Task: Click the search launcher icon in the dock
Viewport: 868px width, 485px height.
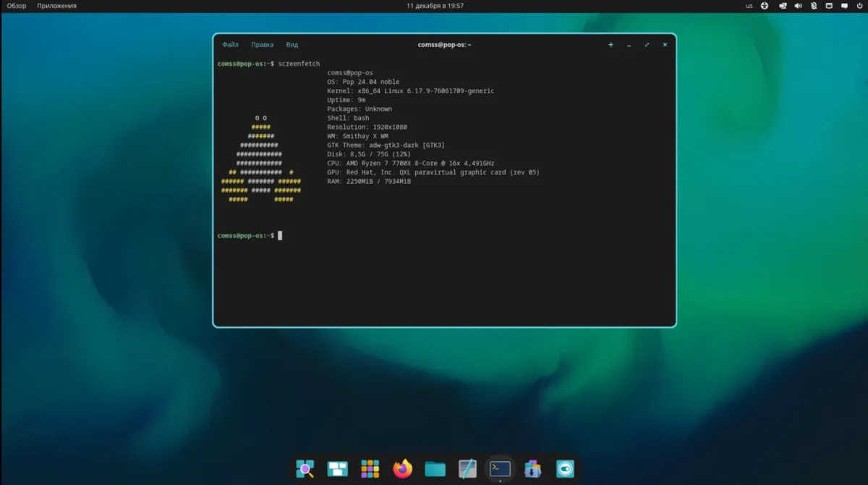Action: pos(305,468)
